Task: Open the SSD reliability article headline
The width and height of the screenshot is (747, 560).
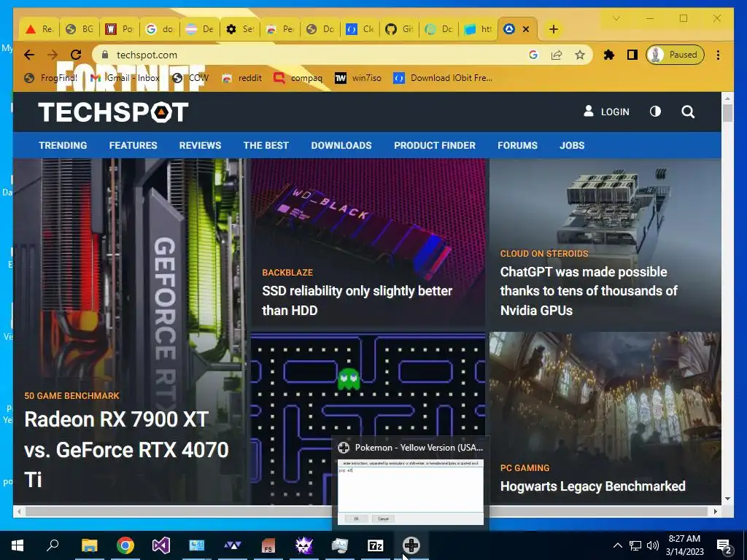Action: coord(357,300)
